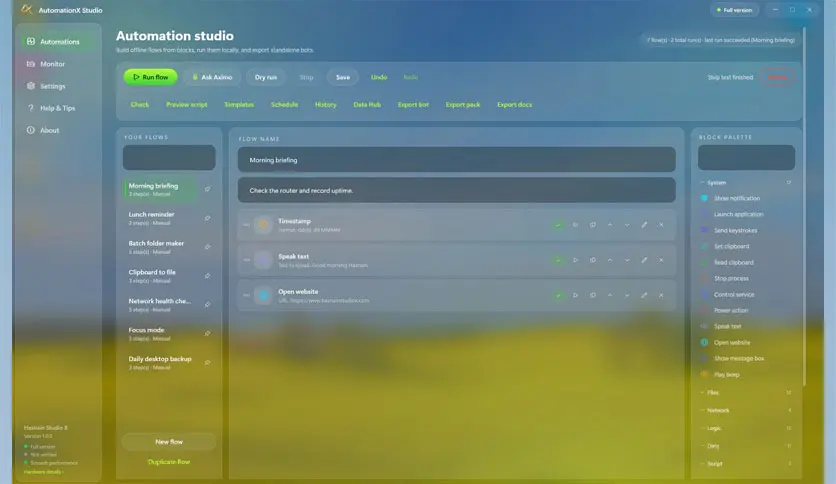Toggle the Timestamp step enabled checkmark
The image size is (836, 484).
[558, 225]
